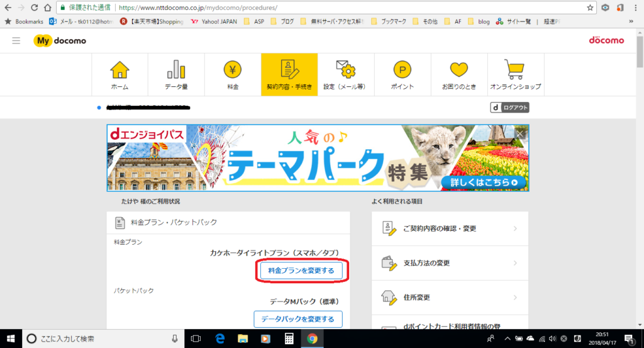Image resolution: width=644 pixels, height=348 pixels.
Task: Open the ブックマーク bookmark folder
Action: click(389, 21)
